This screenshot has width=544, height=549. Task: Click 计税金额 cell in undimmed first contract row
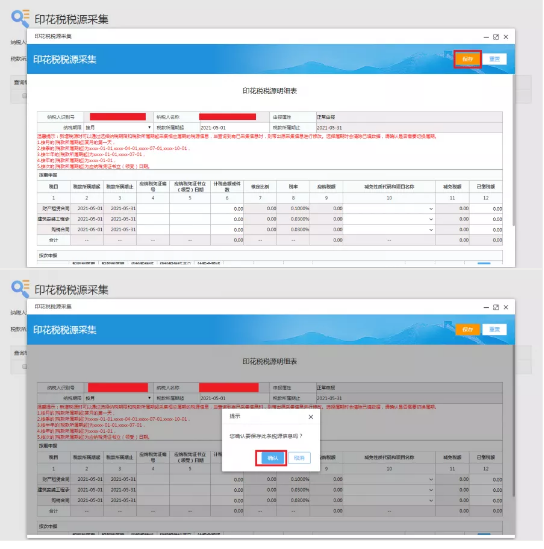(x=227, y=209)
